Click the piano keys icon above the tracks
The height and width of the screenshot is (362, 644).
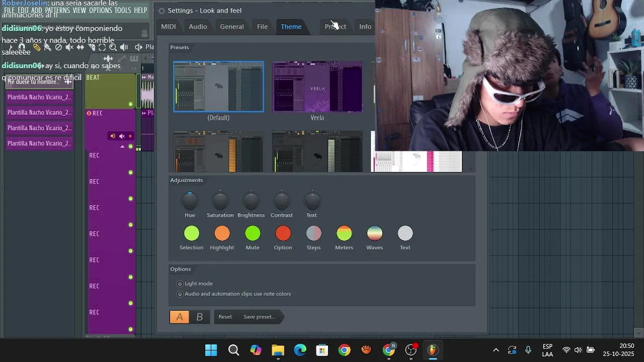[134, 58]
